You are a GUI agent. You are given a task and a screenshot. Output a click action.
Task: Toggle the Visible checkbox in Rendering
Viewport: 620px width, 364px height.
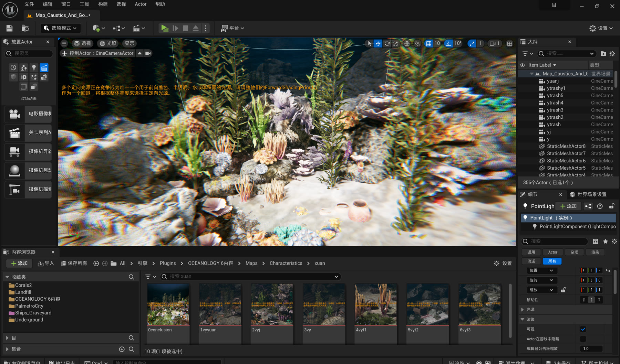[x=583, y=329]
